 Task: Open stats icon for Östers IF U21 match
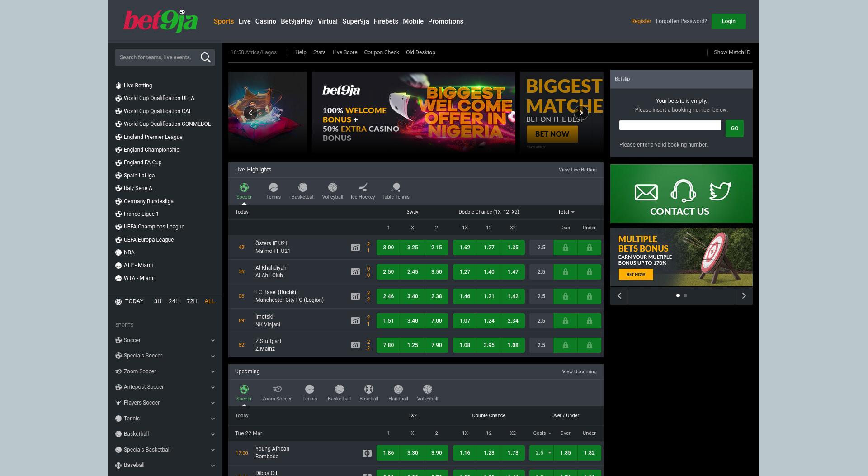click(x=355, y=248)
